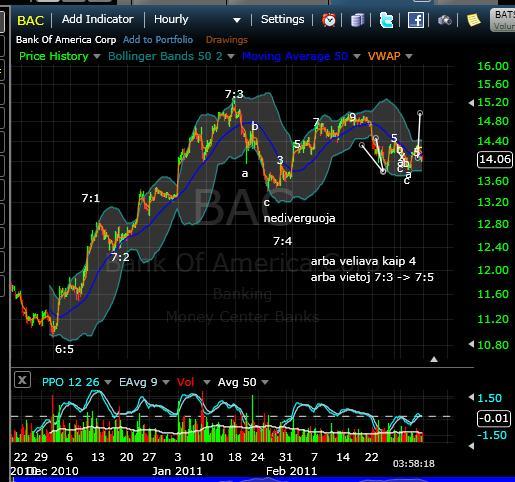Select 'arba vietoj 7:3 -> 7:5' annotation
This screenshot has width=515, height=482.
point(372,277)
